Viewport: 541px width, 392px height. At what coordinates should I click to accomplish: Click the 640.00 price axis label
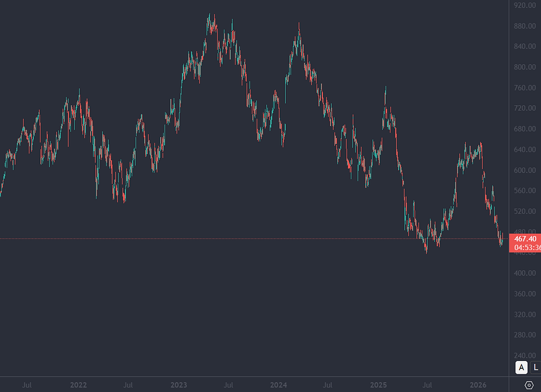(525, 150)
